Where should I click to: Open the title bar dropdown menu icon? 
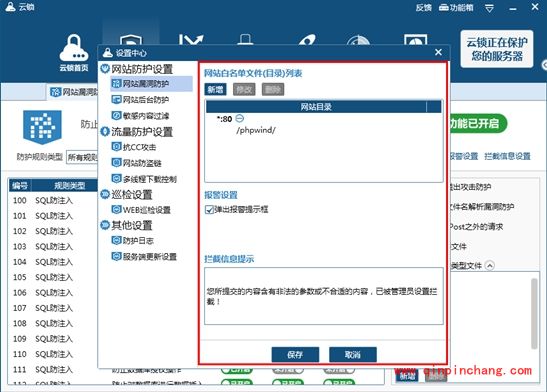click(x=489, y=8)
